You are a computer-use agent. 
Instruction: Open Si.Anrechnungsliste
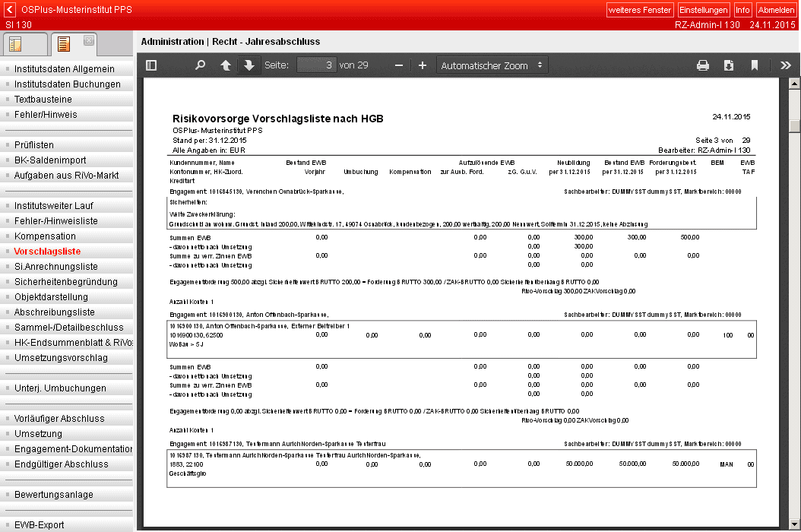point(66,267)
